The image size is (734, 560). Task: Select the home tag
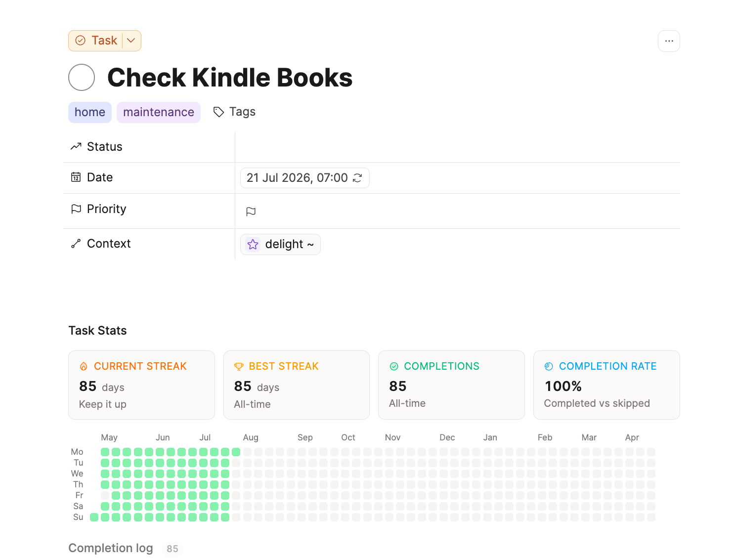pos(90,112)
